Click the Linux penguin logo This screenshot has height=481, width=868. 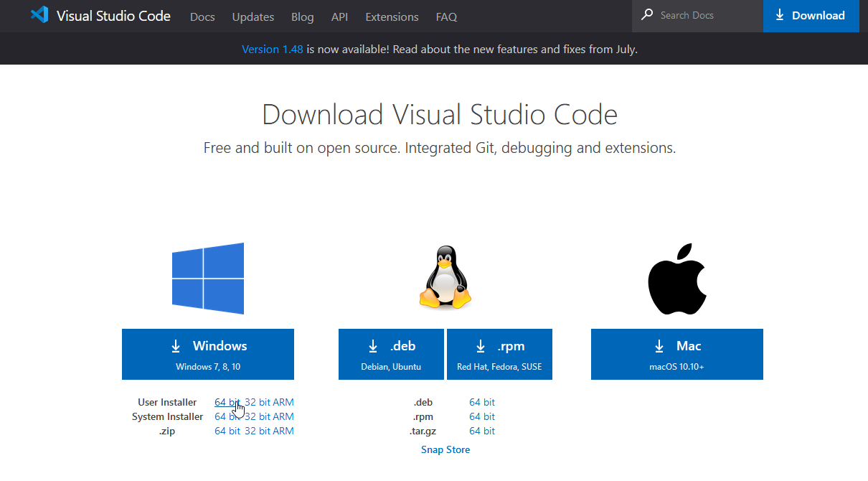(x=445, y=279)
